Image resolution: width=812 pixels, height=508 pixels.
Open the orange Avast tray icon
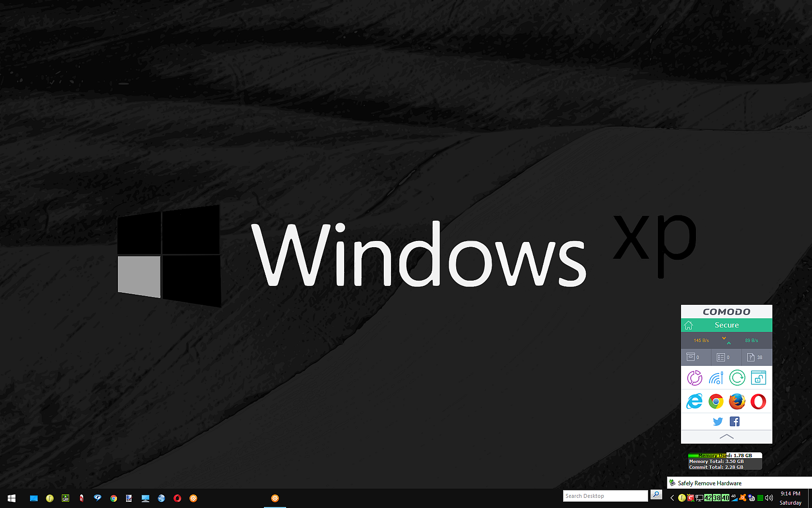pyautogui.click(x=743, y=498)
